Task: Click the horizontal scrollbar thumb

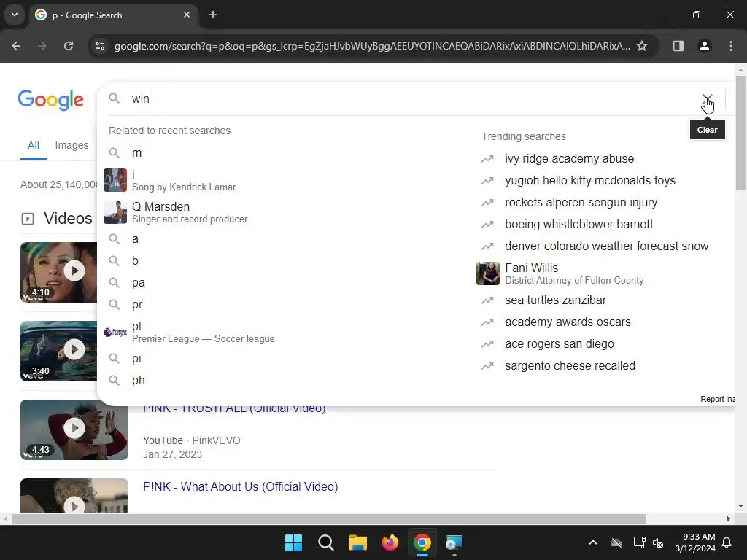Action: coord(329,518)
